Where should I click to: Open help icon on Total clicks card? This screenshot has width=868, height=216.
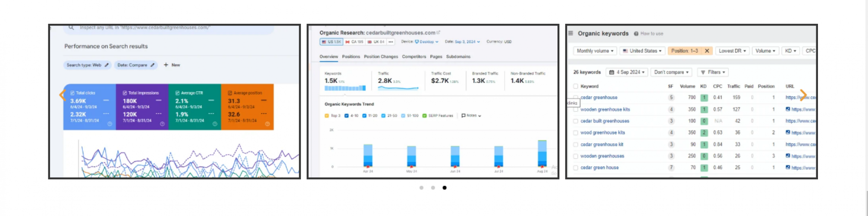110,124
